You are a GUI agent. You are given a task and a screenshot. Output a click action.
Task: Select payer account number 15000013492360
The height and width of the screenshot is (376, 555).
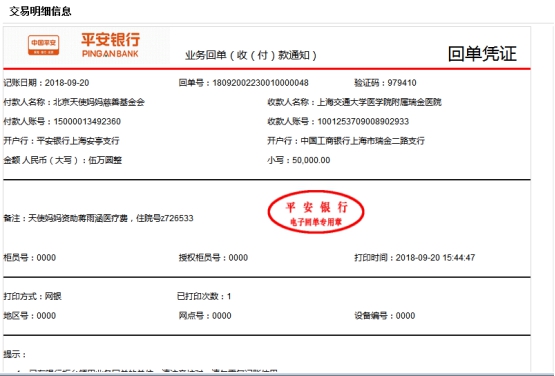87,121
